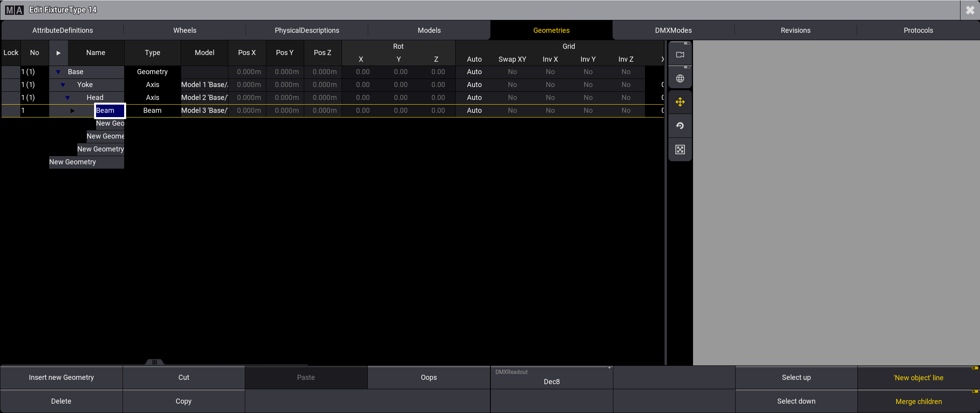
Task: Select the rotate tool icon
Action: 680,126
